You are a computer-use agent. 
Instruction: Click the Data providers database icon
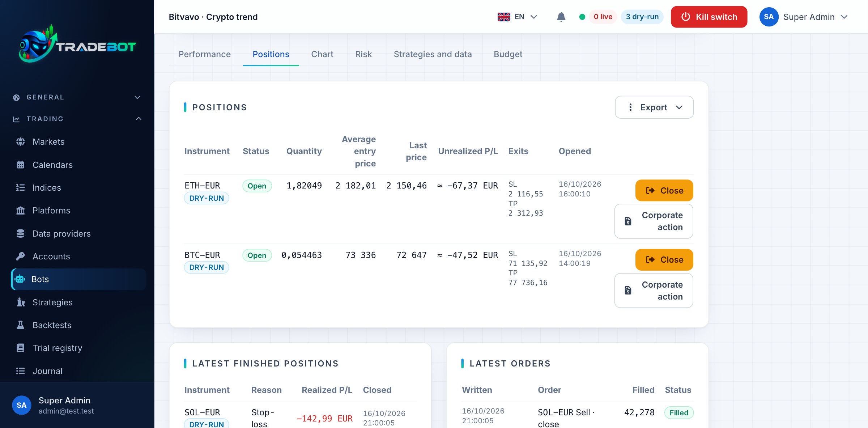coord(21,233)
